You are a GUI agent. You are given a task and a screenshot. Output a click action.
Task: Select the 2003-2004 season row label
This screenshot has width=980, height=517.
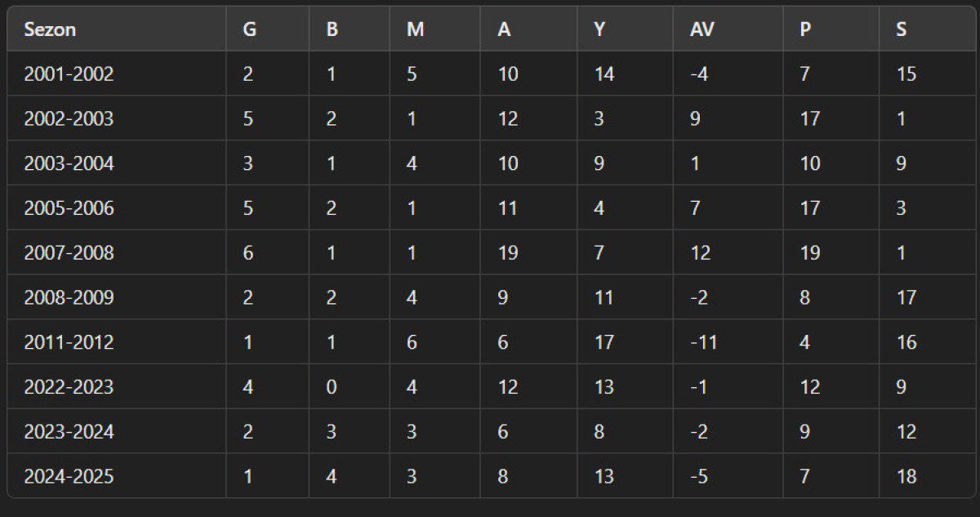tap(69, 164)
